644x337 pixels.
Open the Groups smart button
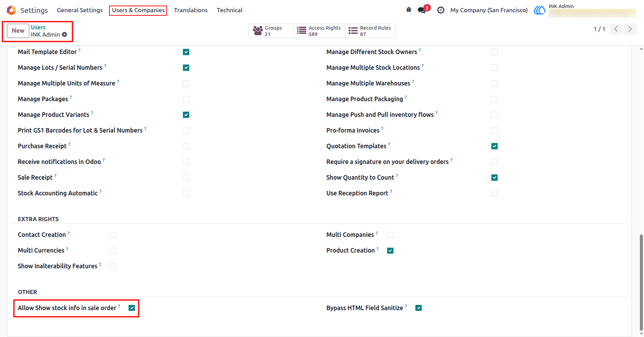pyautogui.click(x=271, y=31)
